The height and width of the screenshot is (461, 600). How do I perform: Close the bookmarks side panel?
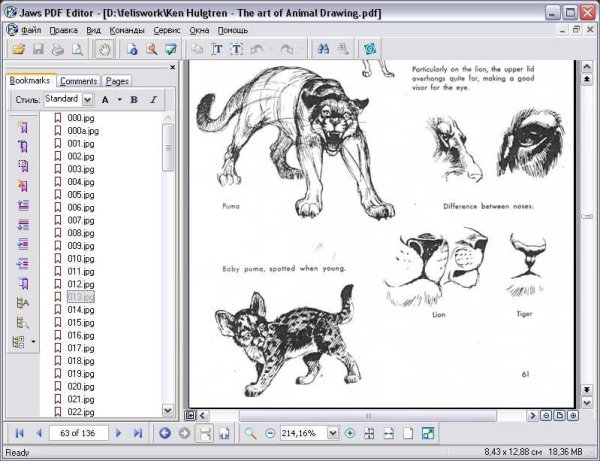[172, 67]
